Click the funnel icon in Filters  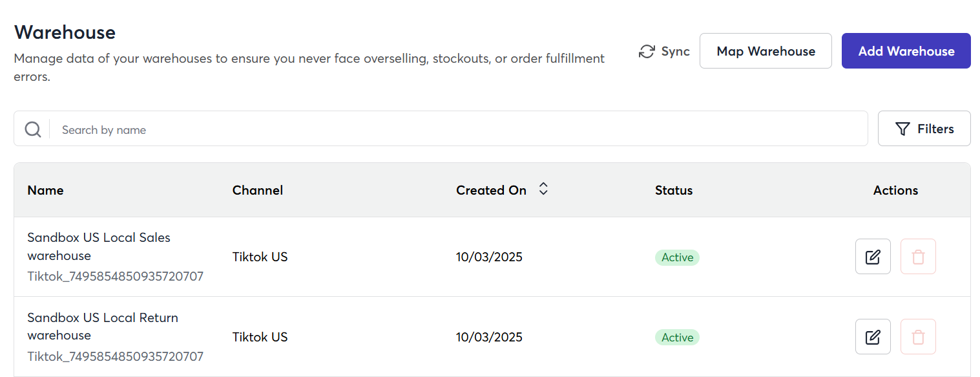click(x=902, y=129)
